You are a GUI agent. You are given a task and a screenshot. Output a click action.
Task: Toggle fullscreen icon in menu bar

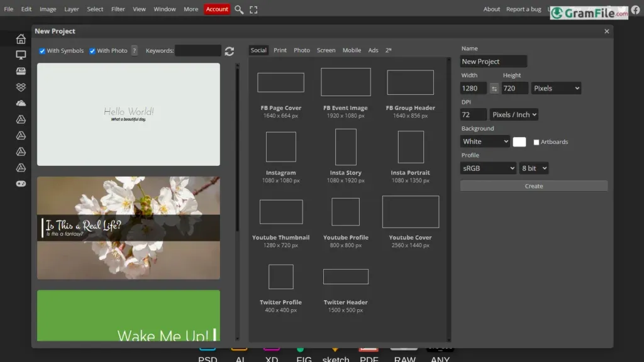coord(253,9)
